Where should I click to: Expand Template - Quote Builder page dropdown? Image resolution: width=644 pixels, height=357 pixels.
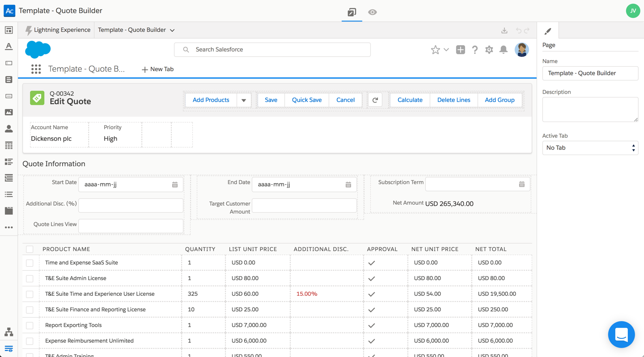(172, 30)
